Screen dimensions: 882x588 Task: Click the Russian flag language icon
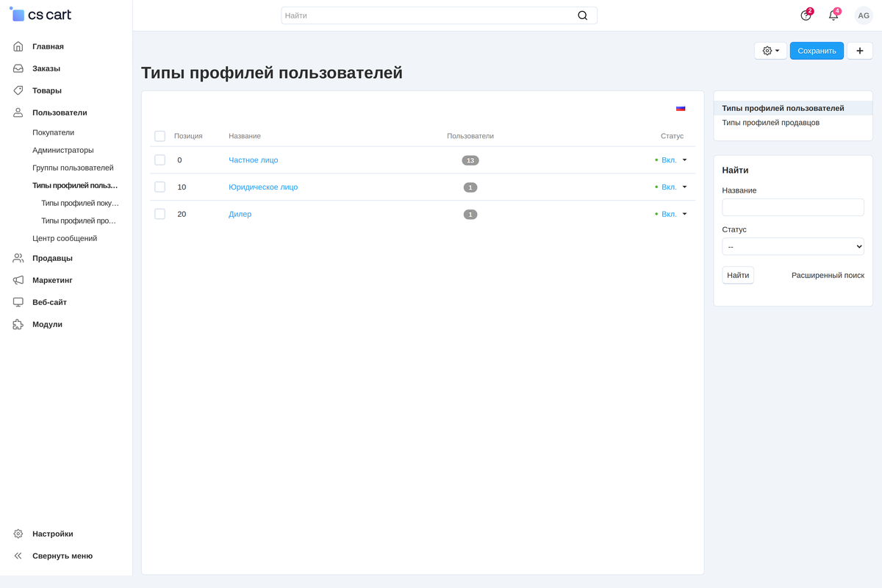click(681, 108)
